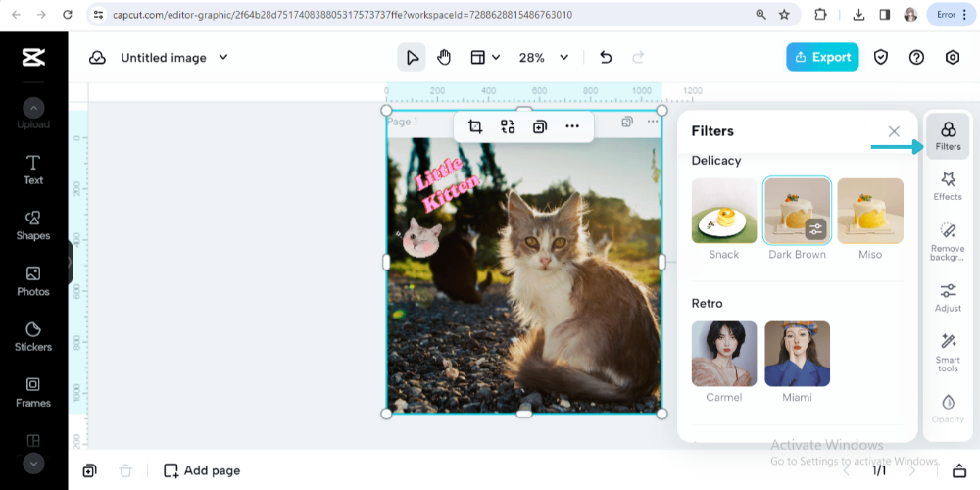Apply the Miami retro filter
Image resolution: width=980 pixels, height=490 pixels.
click(797, 354)
